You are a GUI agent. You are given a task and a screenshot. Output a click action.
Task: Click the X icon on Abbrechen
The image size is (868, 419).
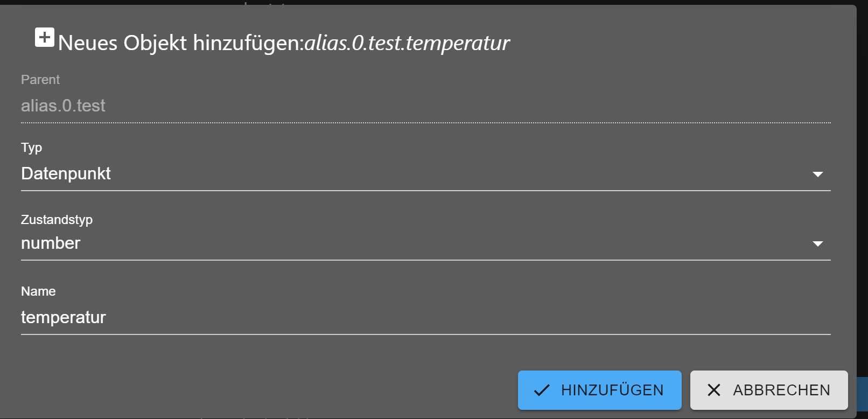[x=714, y=390]
